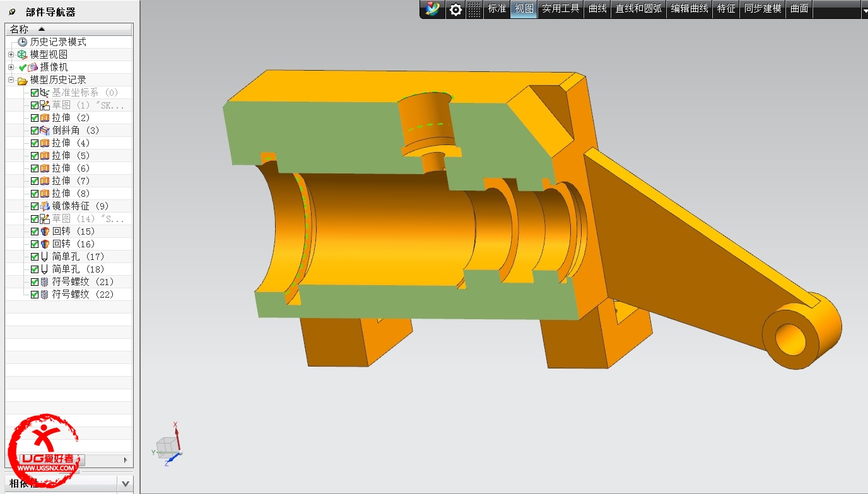Open the 曲面 toolbar tab
This screenshot has height=494, width=868.
[x=799, y=9]
